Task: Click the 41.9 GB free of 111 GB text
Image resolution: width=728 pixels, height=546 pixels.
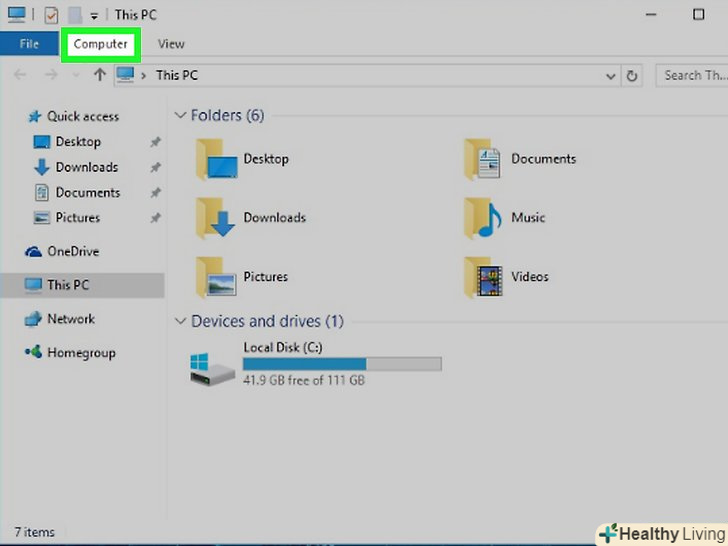Action: [x=304, y=380]
